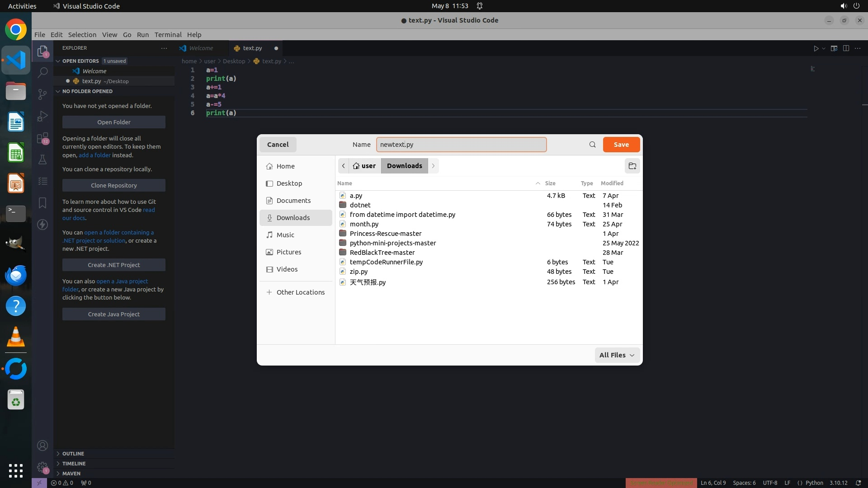The height and width of the screenshot is (488, 868).
Task: Click the Run Python File play icon
Action: coord(816,48)
